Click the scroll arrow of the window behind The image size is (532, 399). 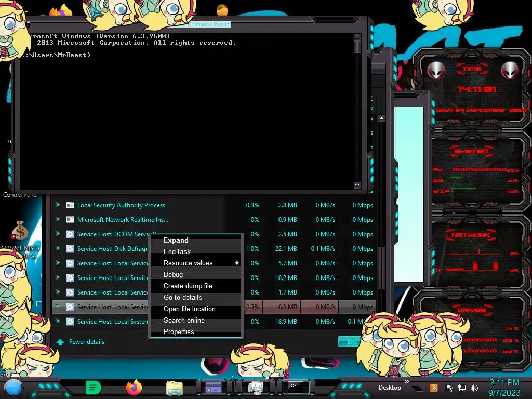tap(382, 118)
